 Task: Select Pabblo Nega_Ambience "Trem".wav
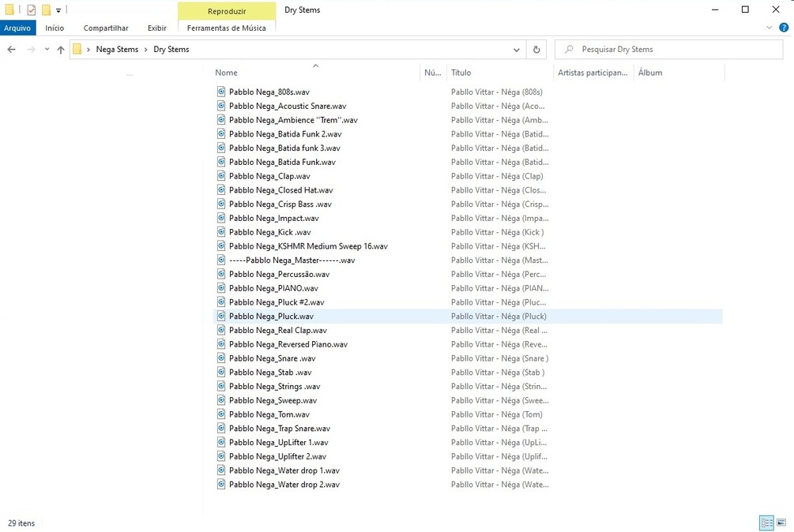(293, 120)
